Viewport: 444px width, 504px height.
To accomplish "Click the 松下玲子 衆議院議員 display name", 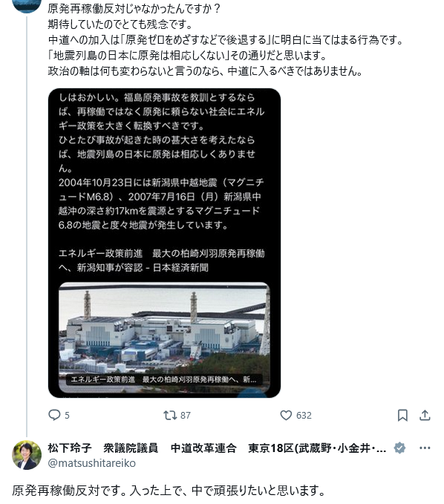I will pos(103,448).
